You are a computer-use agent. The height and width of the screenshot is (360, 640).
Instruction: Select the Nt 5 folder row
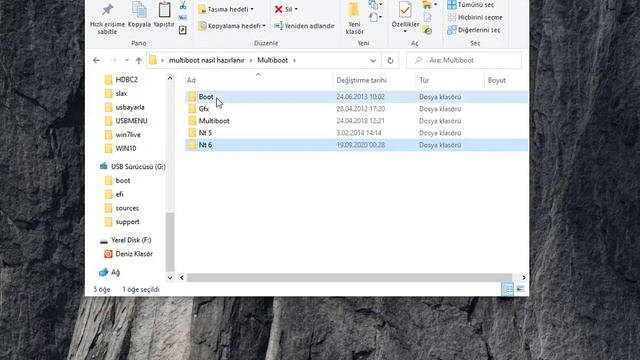pyautogui.click(x=356, y=133)
